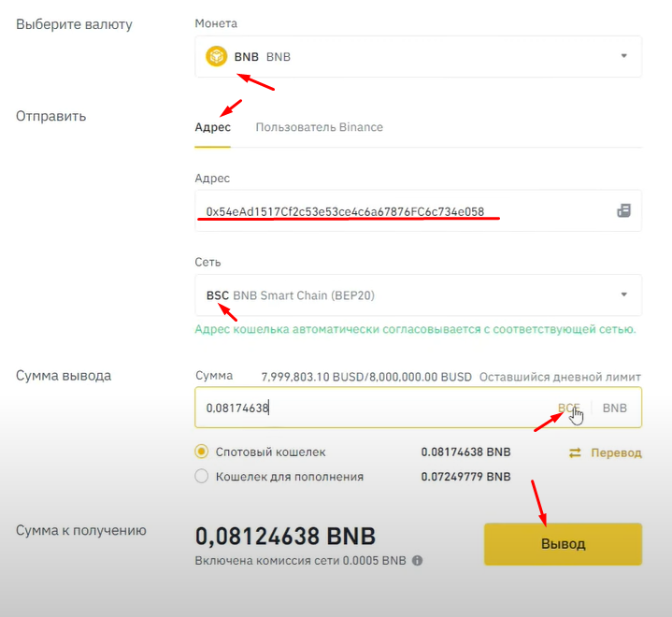Click the BNB coin logo icon
This screenshot has height=617, width=672.
pyautogui.click(x=217, y=57)
